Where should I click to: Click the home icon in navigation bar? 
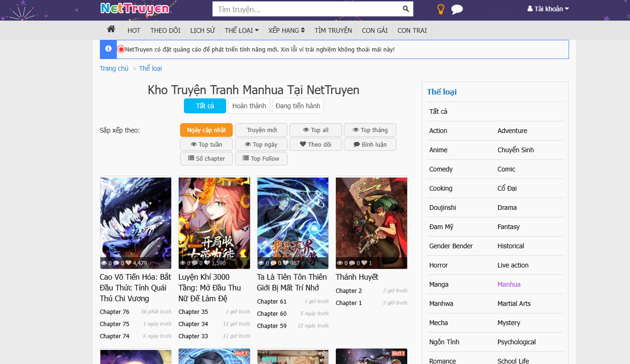pos(111,30)
